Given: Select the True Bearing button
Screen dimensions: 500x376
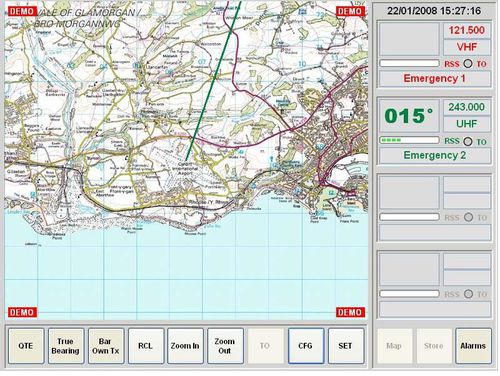Looking at the screenshot, I should pyautogui.click(x=66, y=346).
